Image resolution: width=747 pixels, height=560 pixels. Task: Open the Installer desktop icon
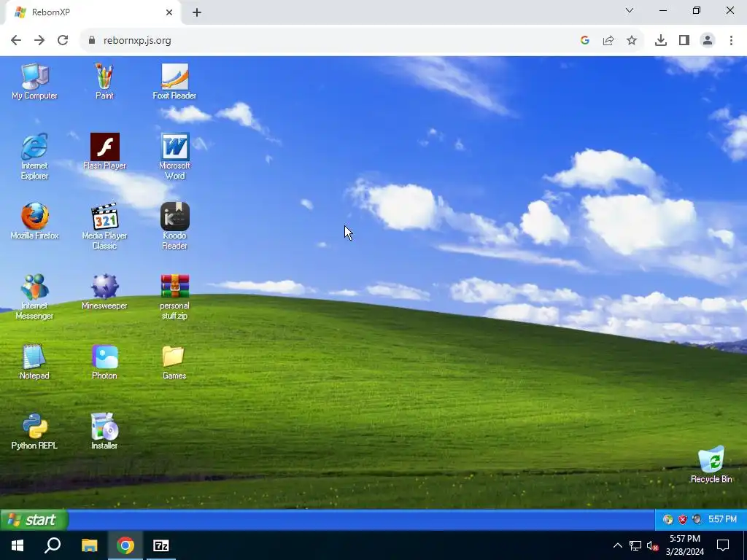pos(104,432)
